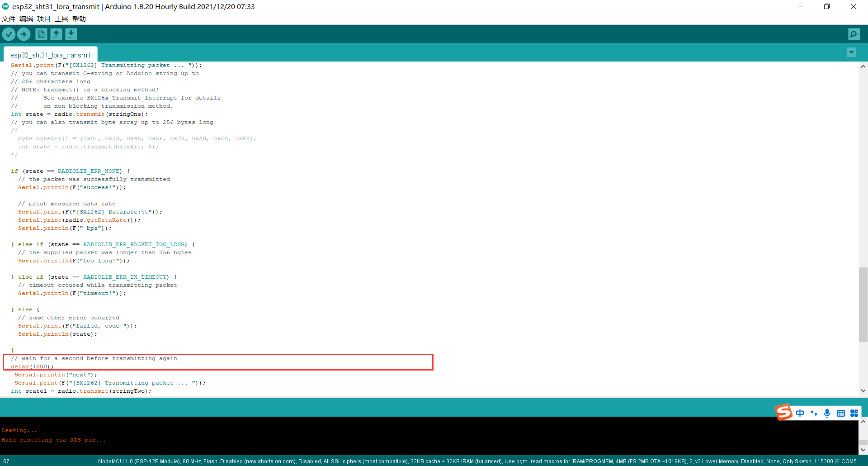Save the sketch using the down-arrow icon
Image resolution: width=868 pixels, height=466 pixels.
71,34
